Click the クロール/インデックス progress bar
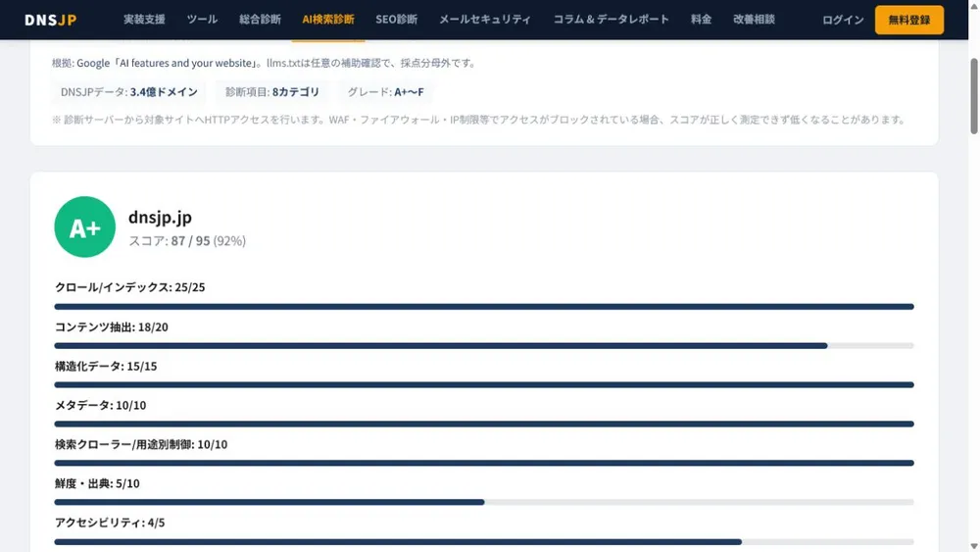The image size is (980, 552). [484, 307]
